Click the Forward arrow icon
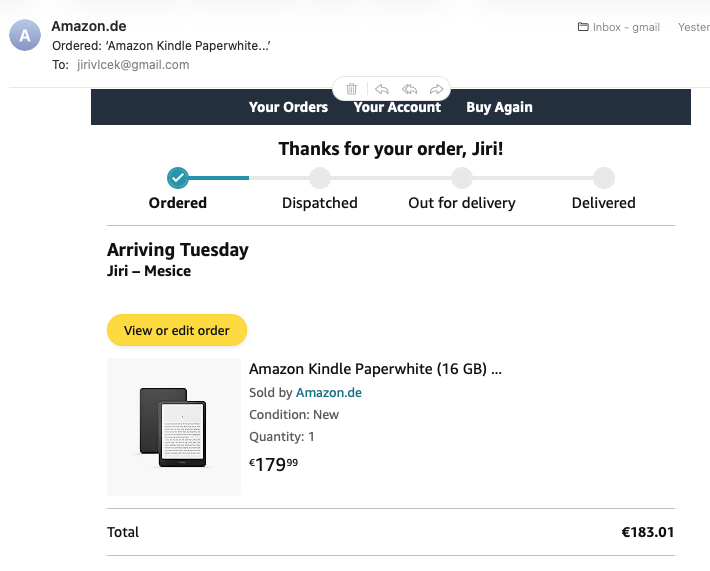Image resolution: width=710 pixels, height=571 pixels. click(x=436, y=89)
